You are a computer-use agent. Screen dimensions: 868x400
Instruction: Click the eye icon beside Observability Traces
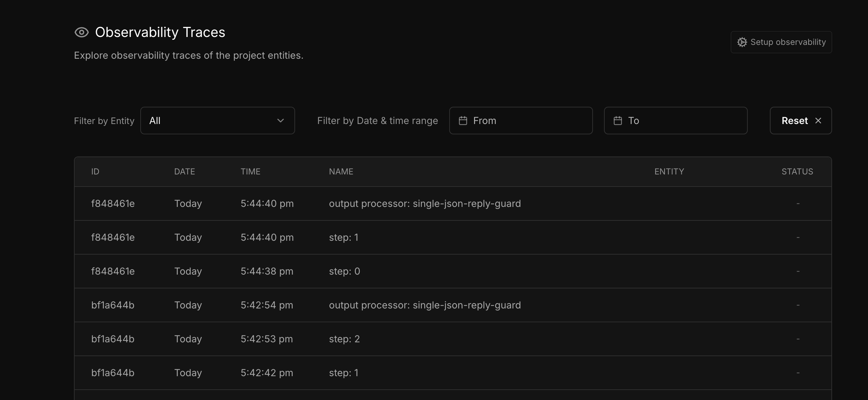pyautogui.click(x=82, y=32)
